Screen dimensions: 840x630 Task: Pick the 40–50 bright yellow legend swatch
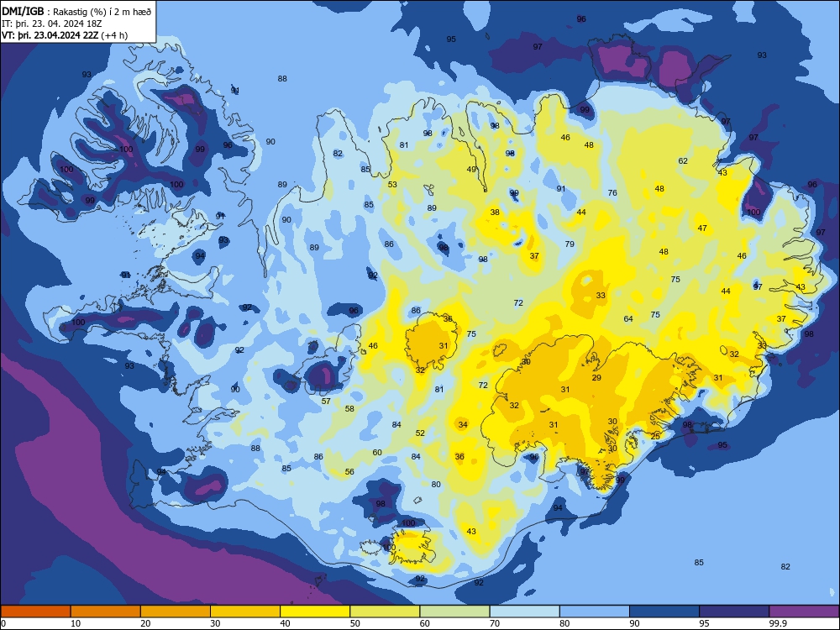tap(315, 612)
